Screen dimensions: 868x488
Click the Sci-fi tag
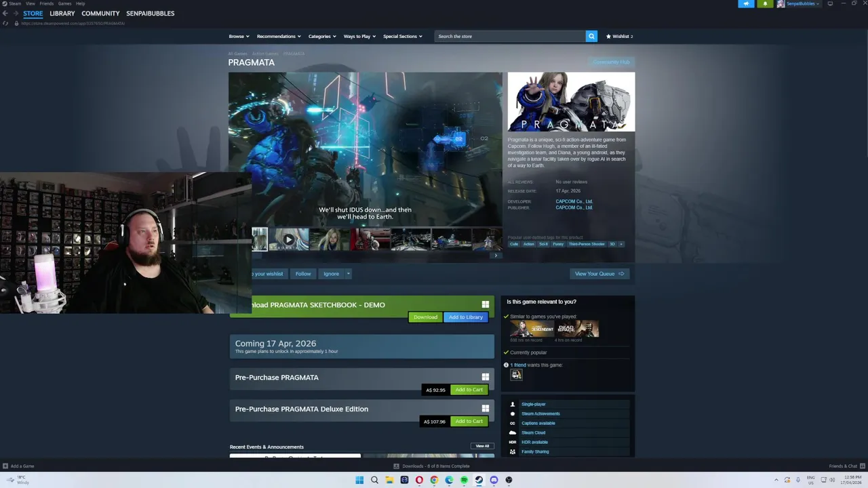pos(543,244)
